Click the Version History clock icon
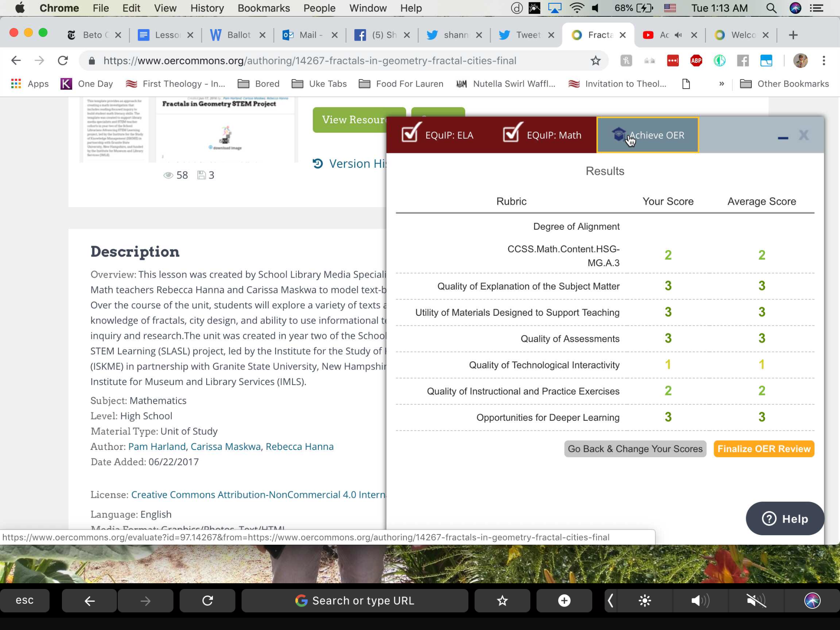Image resolution: width=840 pixels, height=630 pixels. (x=317, y=164)
